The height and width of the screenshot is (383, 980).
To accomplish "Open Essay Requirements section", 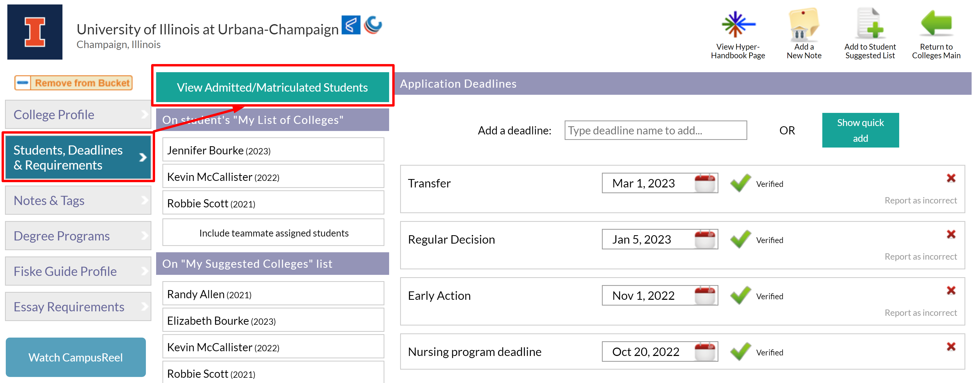I will pos(78,307).
